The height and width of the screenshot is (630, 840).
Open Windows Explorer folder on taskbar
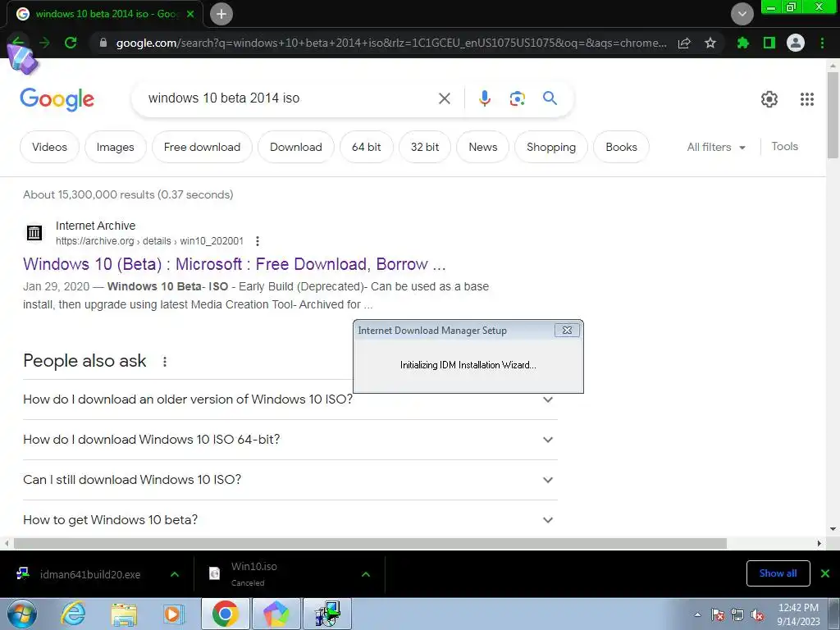tap(124, 614)
